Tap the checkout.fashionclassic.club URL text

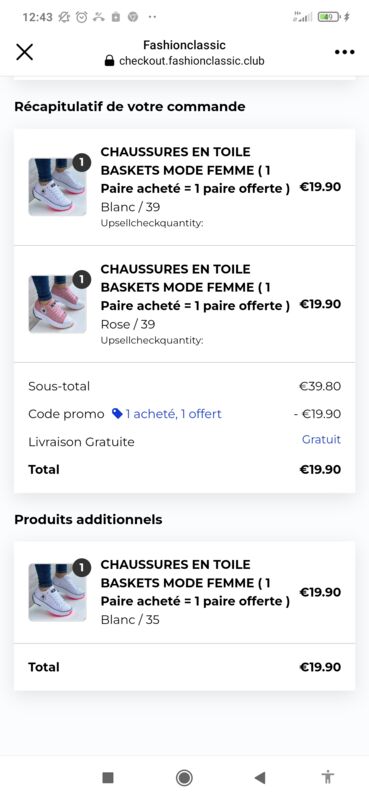coord(192,61)
